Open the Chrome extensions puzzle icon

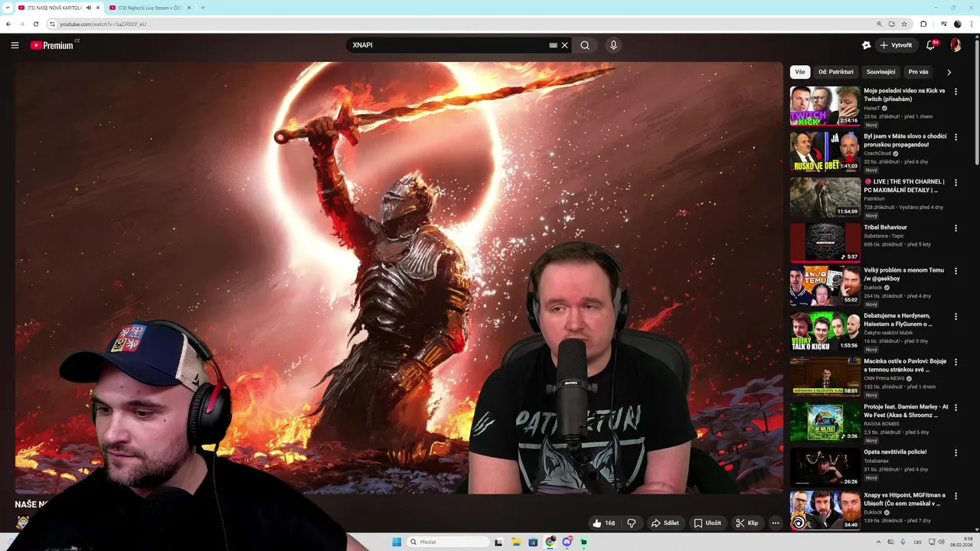point(923,24)
